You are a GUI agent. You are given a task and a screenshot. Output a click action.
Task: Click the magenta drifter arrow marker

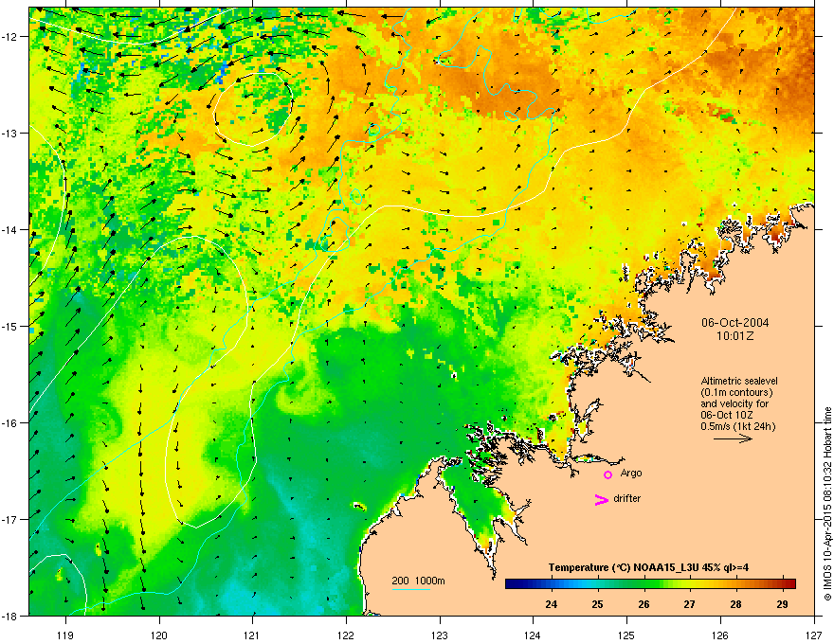click(602, 499)
